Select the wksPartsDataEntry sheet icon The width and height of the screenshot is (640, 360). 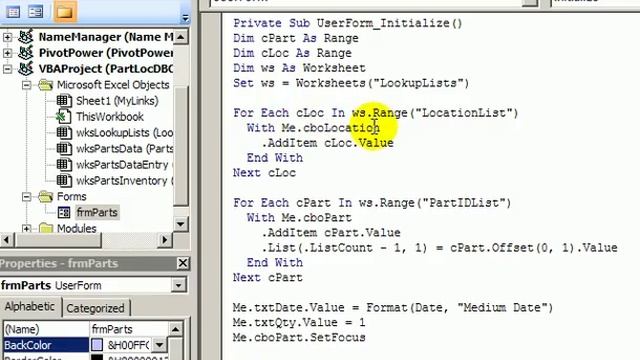(64, 164)
